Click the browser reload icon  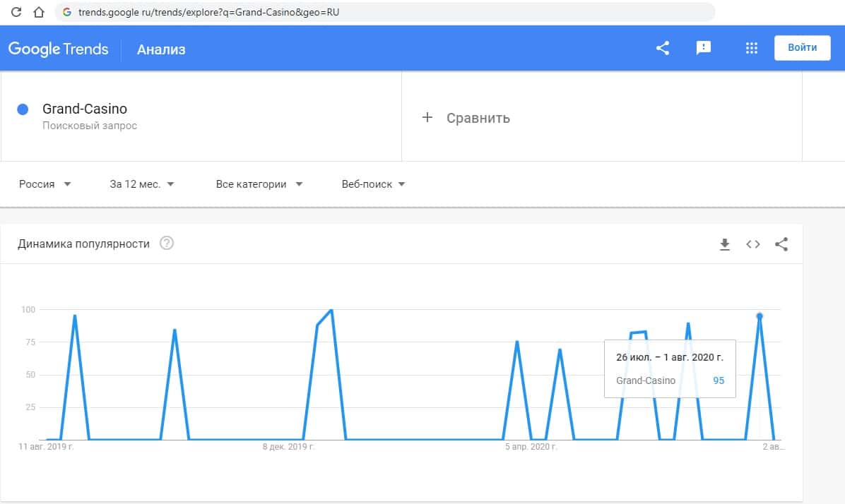click(17, 12)
